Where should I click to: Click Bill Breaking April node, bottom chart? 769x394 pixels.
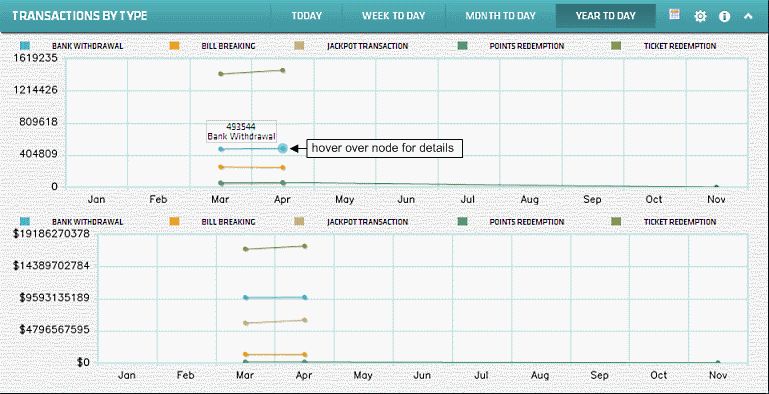tap(305, 354)
